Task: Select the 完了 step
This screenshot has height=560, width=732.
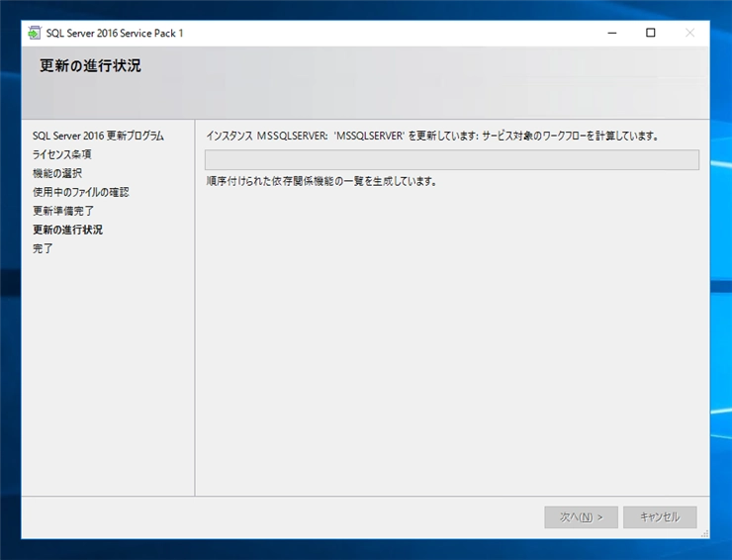Action: point(43,248)
